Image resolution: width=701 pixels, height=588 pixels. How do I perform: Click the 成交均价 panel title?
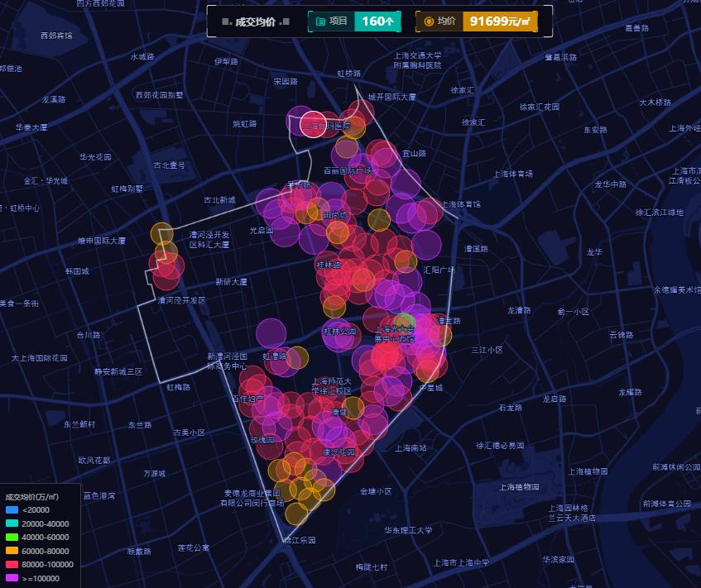[255, 22]
